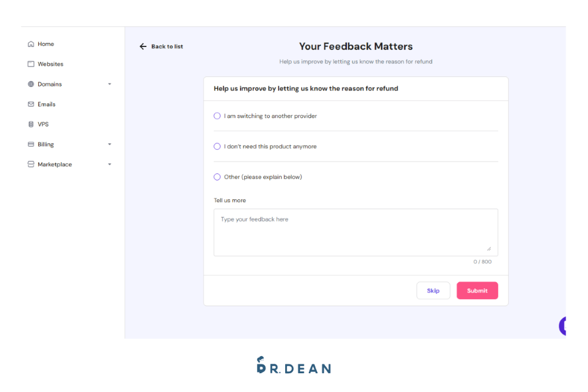588x392 pixels.
Task: Click the Emails envelope icon
Action: [x=31, y=104]
